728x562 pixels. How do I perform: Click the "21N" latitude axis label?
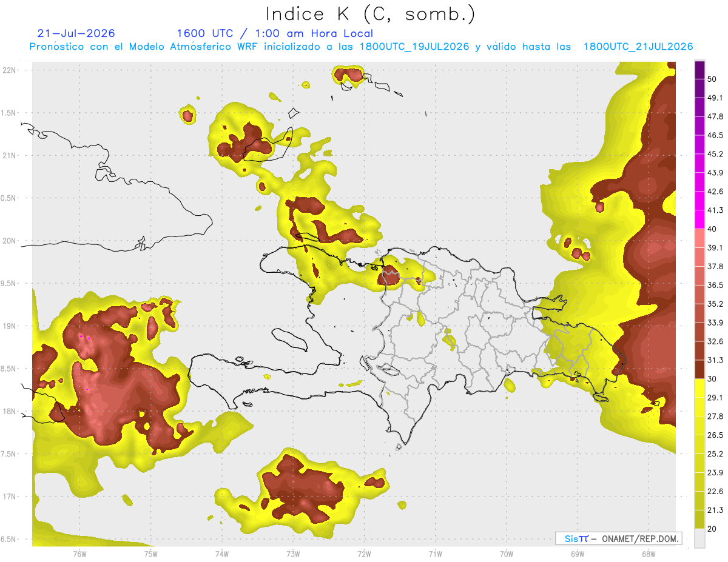click(10, 155)
